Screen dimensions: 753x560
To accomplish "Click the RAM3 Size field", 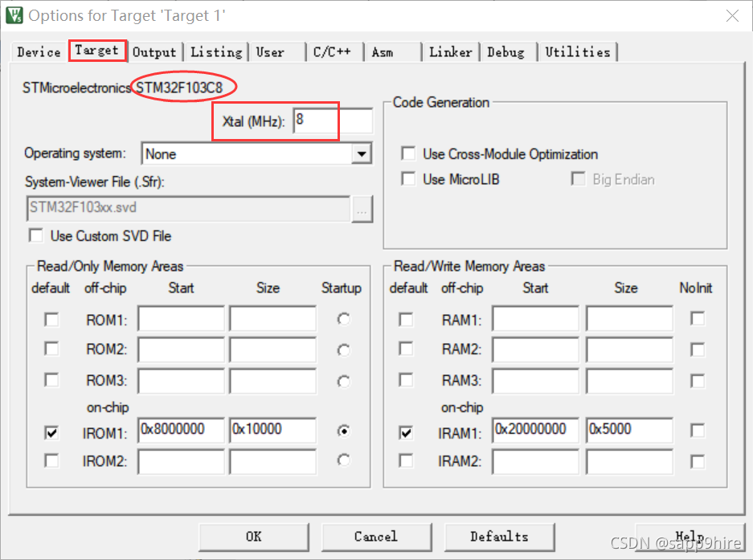I will pos(629,381).
